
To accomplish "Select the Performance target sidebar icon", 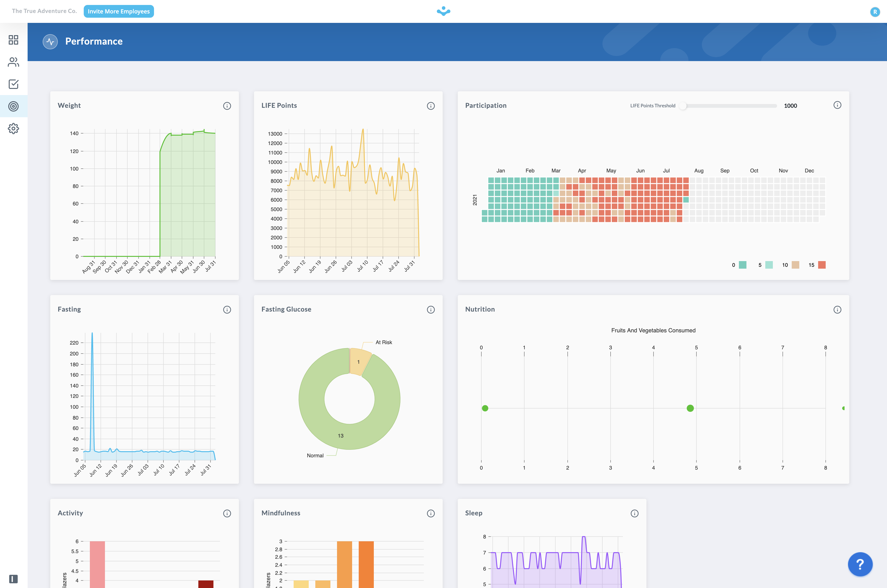I will tap(13, 107).
